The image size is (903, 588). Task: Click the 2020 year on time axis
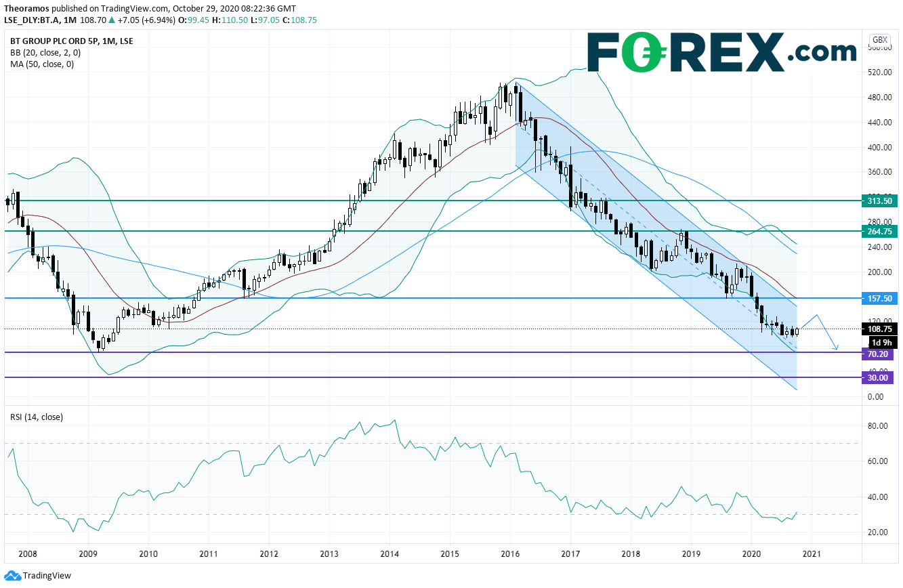point(751,553)
